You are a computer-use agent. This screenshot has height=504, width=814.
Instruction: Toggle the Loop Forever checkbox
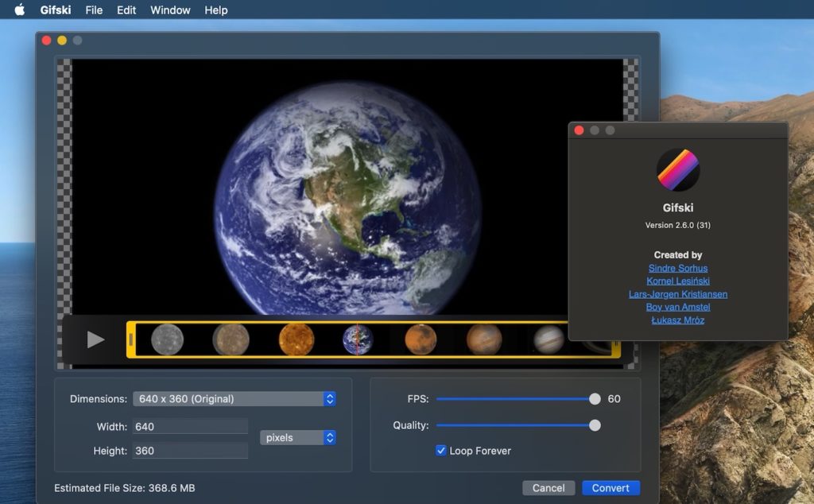441,451
